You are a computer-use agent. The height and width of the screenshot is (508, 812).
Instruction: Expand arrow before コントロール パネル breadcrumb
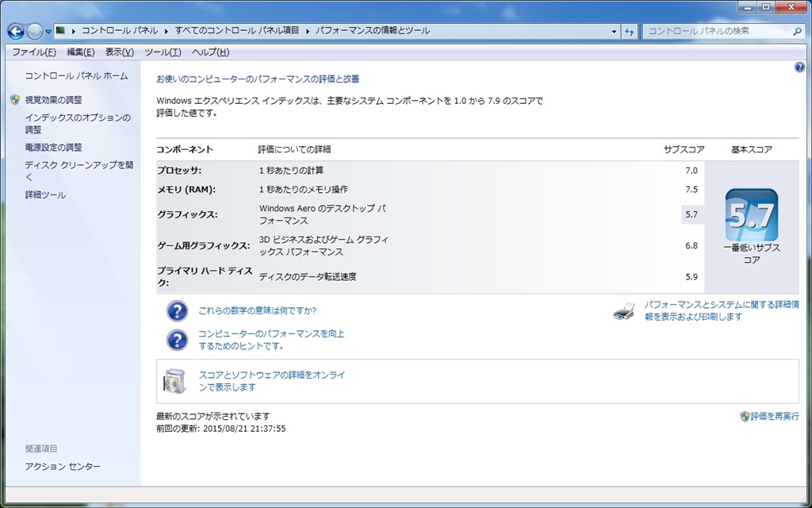74,31
